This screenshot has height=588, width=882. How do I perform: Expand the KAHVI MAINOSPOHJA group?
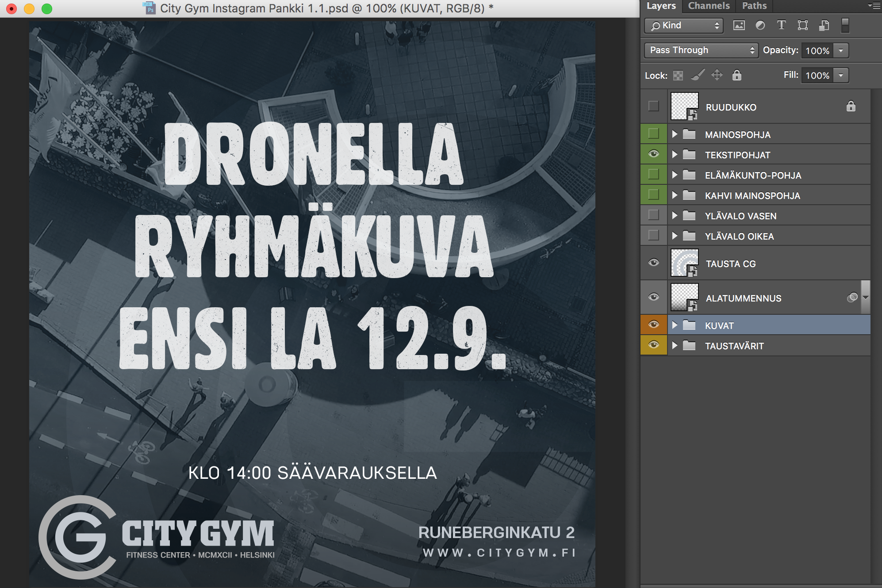pyautogui.click(x=675, y=195)
